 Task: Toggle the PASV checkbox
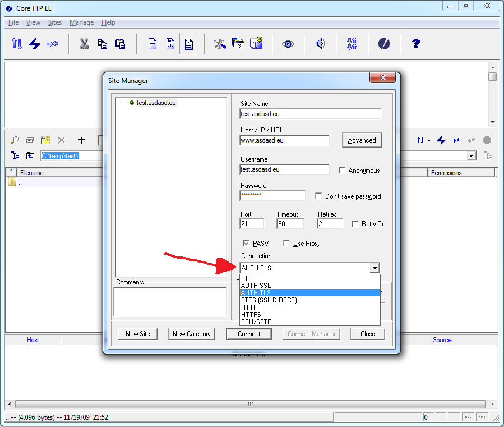[246, 243]
